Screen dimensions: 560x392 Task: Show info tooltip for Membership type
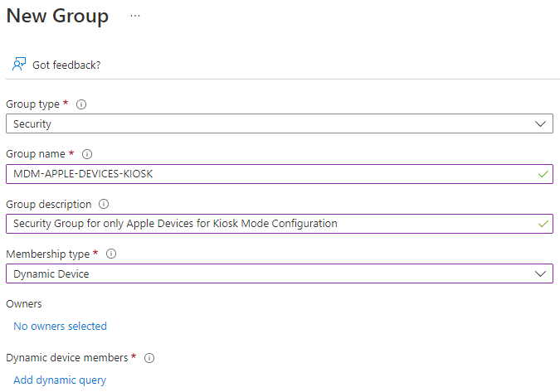tap(111, 254)
